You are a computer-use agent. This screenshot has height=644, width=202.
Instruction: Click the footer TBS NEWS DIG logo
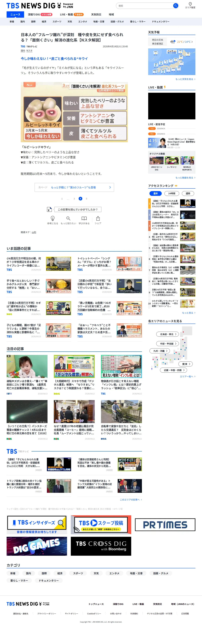(x=28, y=604)
